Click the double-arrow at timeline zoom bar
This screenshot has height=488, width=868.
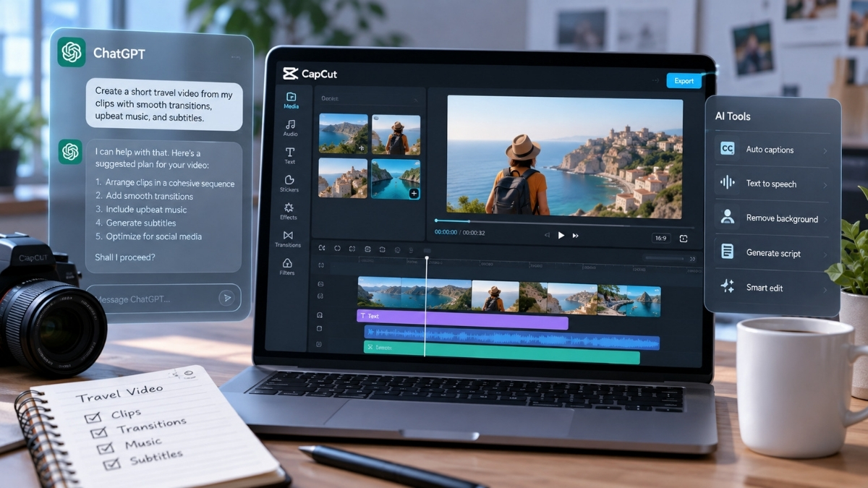[692, 259]
